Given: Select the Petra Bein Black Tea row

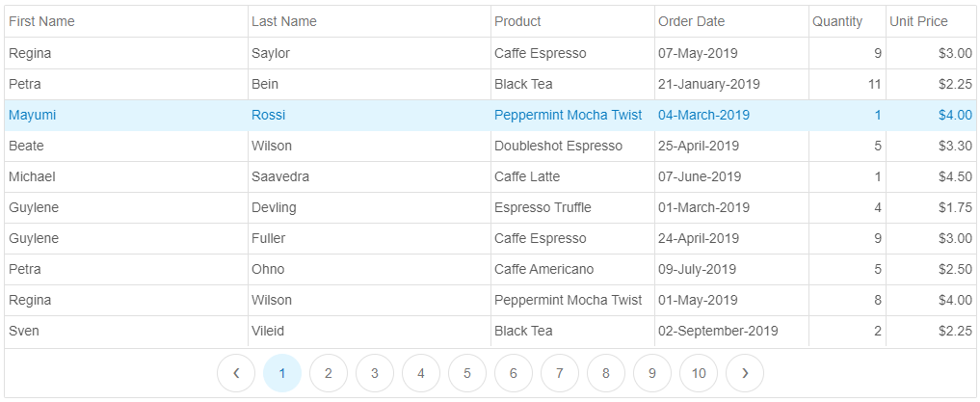Looking at the screenshot, I should tap(490, 84).
